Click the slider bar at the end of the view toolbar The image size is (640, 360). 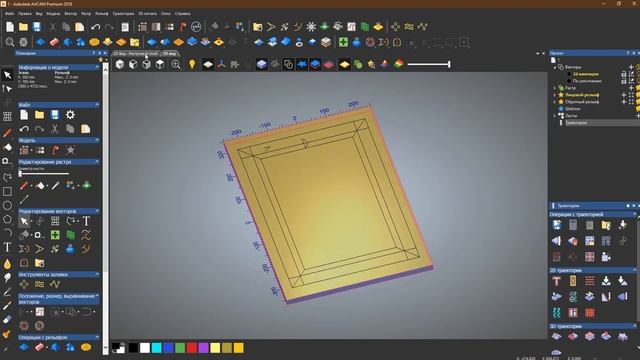click(x=429, y=64)
